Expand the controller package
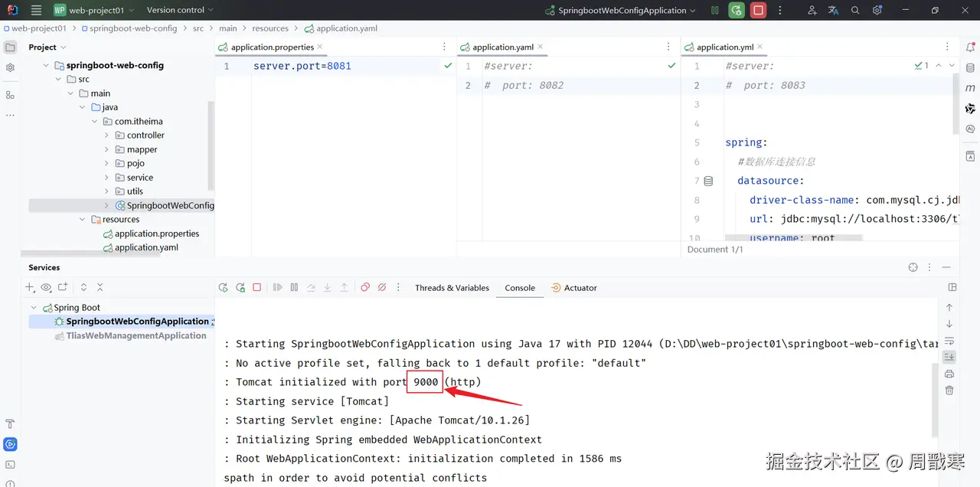This screenshot has width=980, height=487. tap(107, 135)
